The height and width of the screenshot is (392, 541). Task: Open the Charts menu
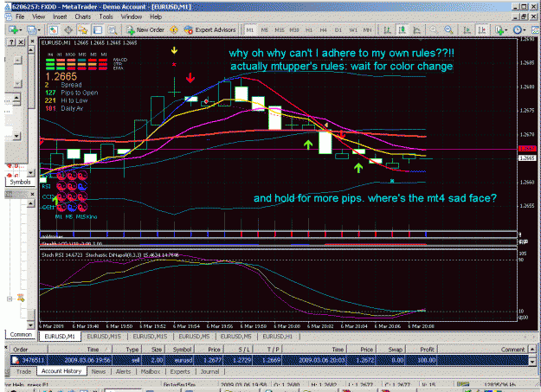tap(83, 16)
